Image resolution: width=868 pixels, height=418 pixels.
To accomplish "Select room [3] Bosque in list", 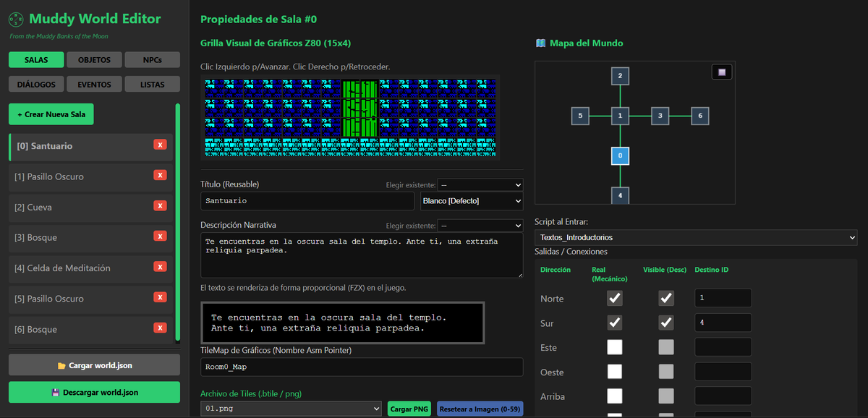I will tap(90, 237).
